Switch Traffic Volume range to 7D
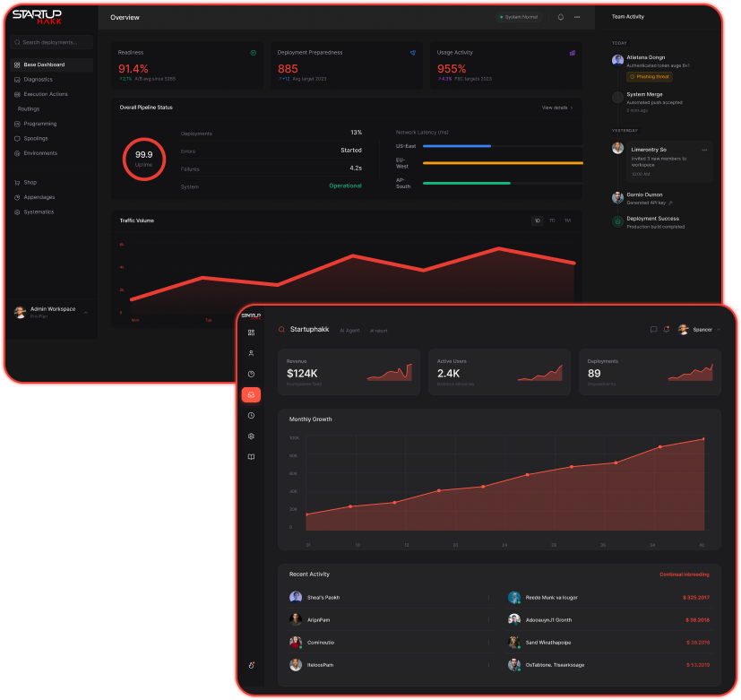741x700 pixels. point(552,220)
